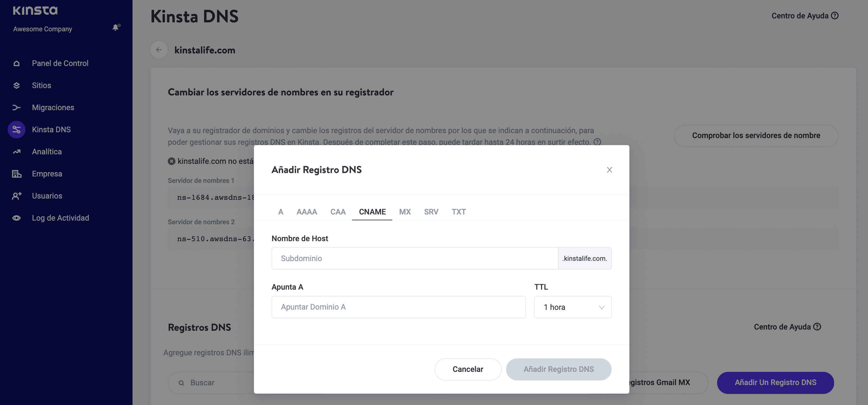The height and width of the screenshot is (405, 868).
Task: Click the Empresa building icon
Action: tap(17, 174)
